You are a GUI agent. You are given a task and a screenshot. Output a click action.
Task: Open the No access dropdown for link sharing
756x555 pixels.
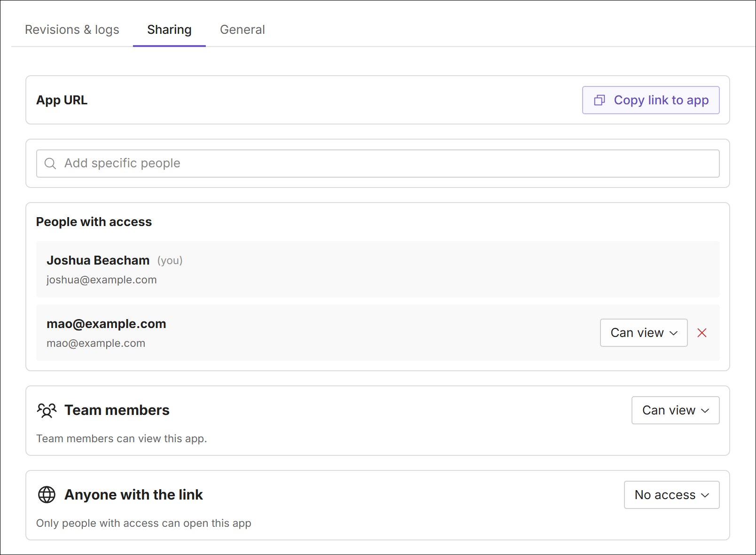click(x=671, y=494)
